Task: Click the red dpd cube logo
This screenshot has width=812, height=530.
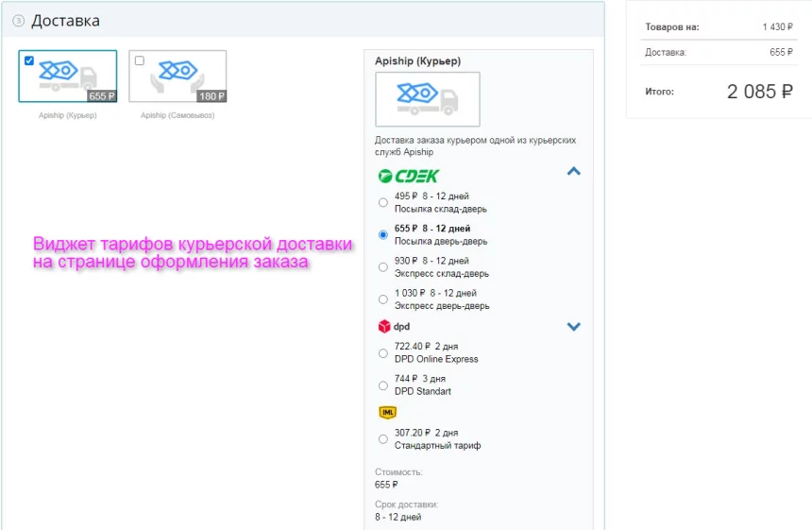Action: pos(383,327)
